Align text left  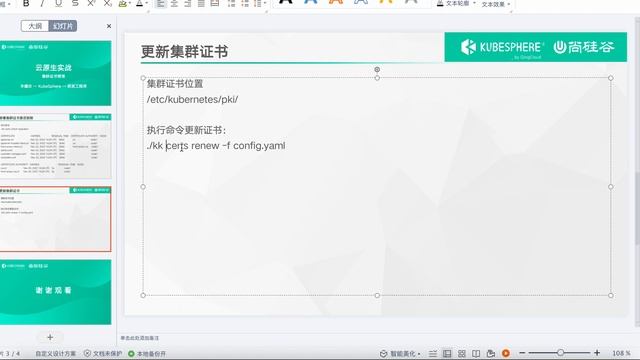click(161, 4)
